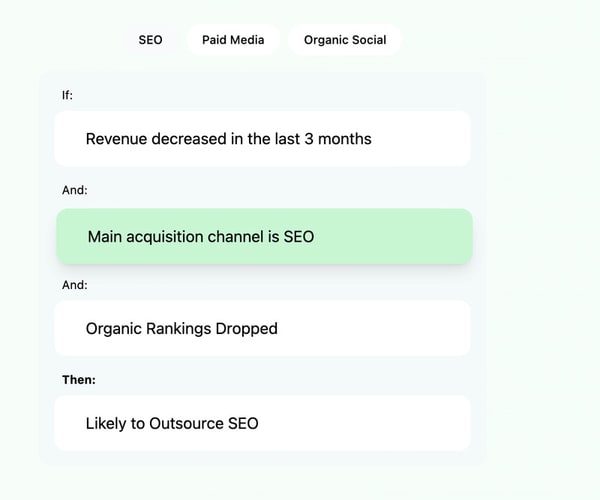The height and width of the screenshot is (500, 600).
Task: Click the 'Revenue decreased in the last 3 months' condition
Action: click(262, 139)
